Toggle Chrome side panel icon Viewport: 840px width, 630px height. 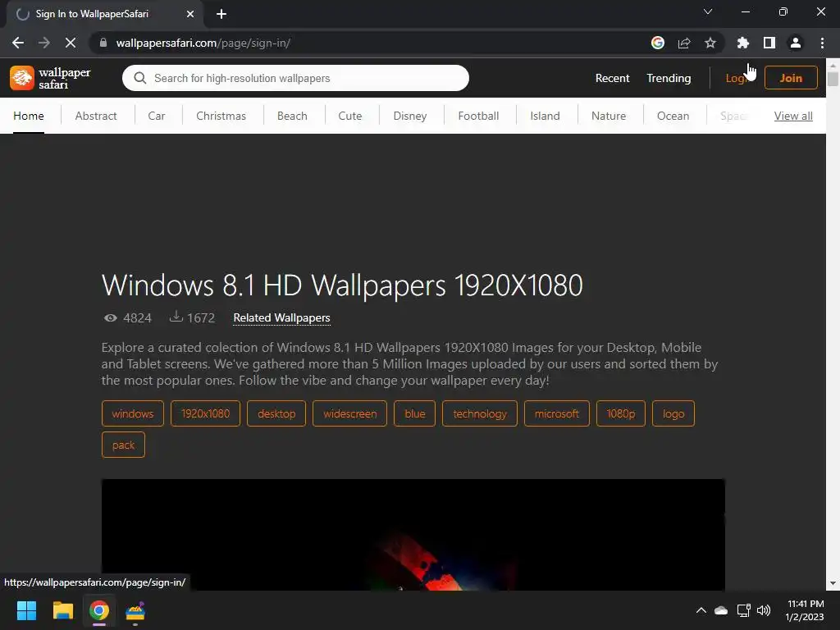tap(769, 43)
